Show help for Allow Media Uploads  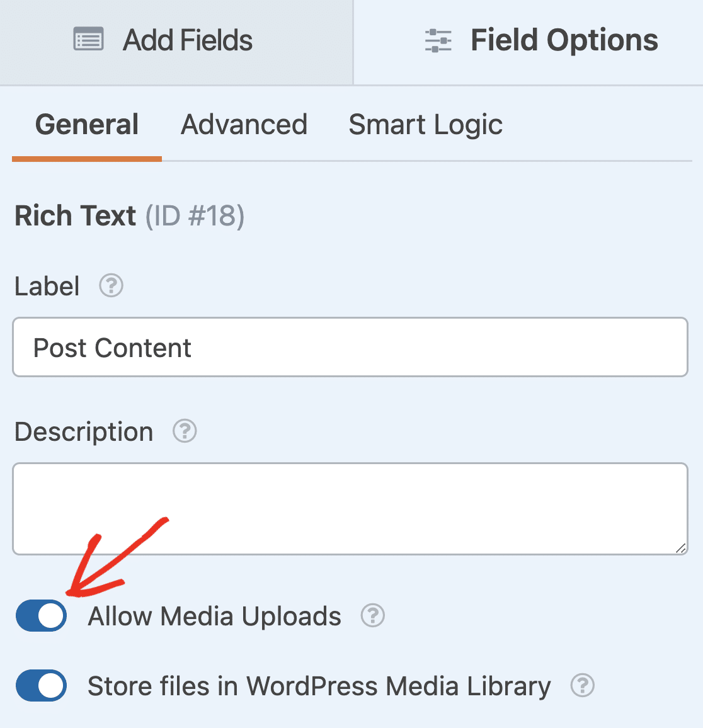pos(372,616)
